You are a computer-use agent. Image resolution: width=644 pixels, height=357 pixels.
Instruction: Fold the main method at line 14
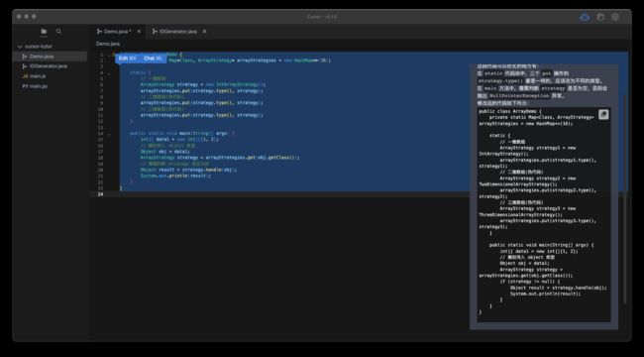(109, 134)
